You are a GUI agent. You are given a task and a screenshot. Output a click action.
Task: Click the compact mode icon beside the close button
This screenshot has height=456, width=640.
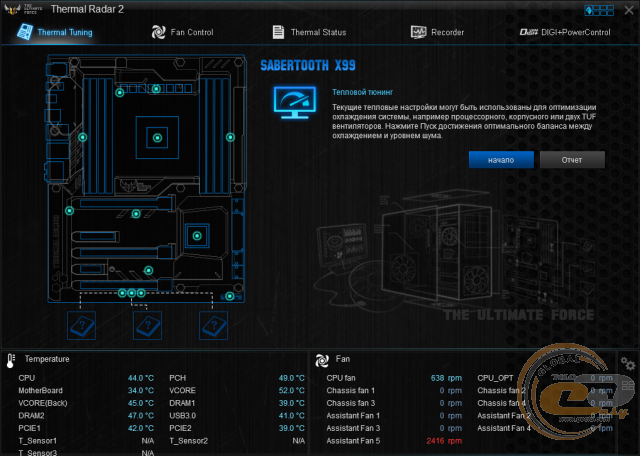(x=599, y=10)
